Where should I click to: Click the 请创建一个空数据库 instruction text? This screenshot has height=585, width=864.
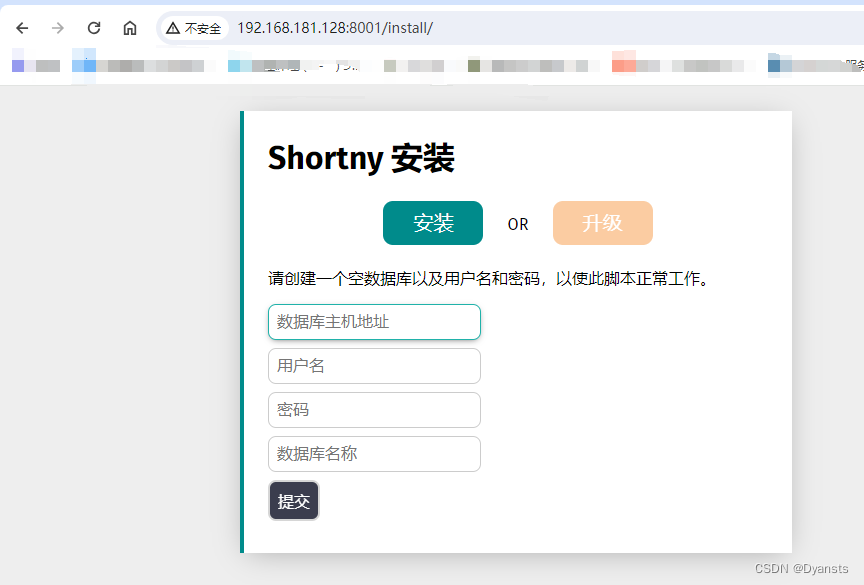point(488,279)
